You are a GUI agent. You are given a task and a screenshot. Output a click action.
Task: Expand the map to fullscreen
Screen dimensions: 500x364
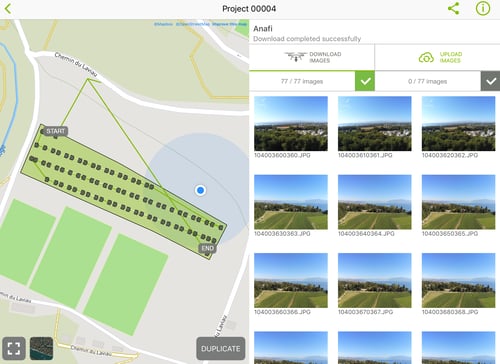coord(14,348)
